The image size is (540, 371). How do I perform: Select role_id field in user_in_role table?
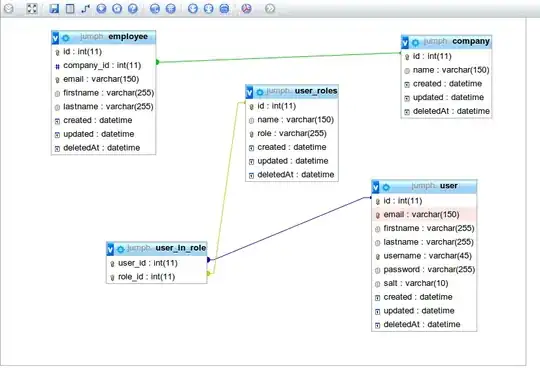coord(157,277)
